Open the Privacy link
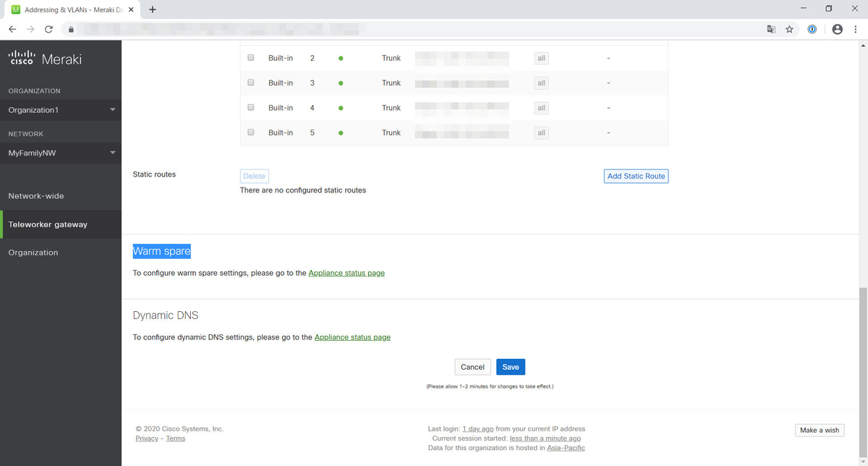 [x=147, y=439]
